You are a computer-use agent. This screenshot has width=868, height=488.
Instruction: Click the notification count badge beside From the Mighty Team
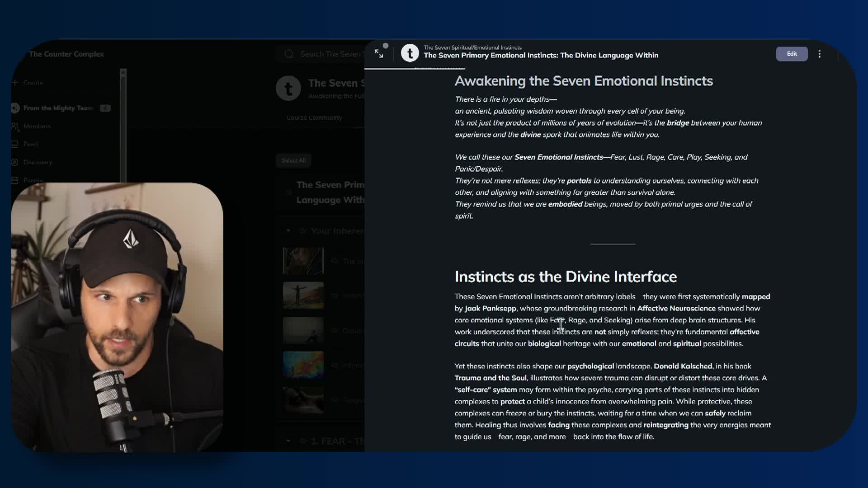point(105,108)
